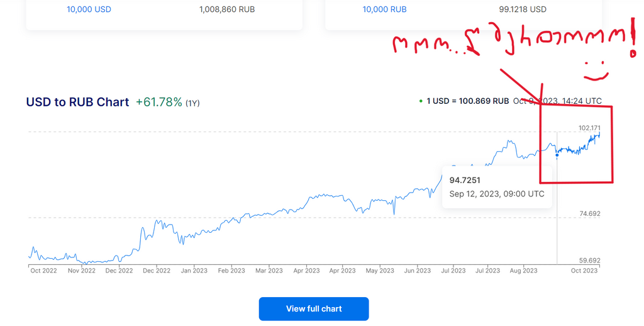Image resolution: width=644 pixels, height=326 pixels.
Task: Click the (1Y) period label
Action: tap(192, 103)
